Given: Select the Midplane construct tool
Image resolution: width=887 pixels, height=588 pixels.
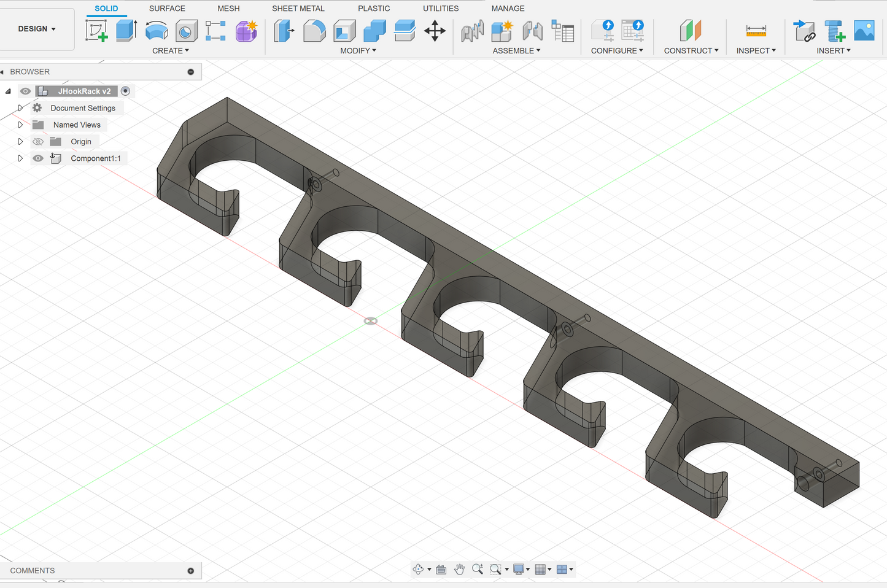Looking at the screenshot, I should 691,31.
